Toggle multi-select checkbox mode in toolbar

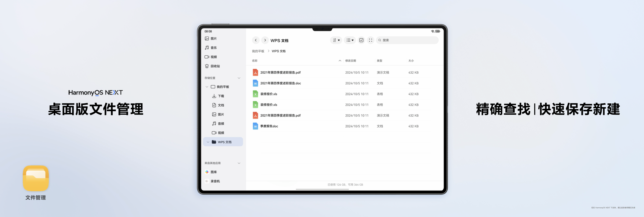[x=361, y=40]
